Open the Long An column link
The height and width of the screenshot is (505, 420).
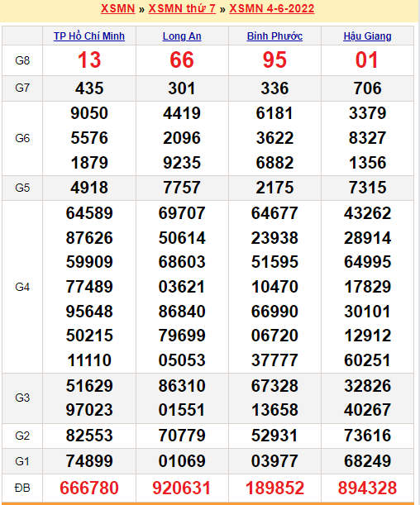click(x=182, y=36)
